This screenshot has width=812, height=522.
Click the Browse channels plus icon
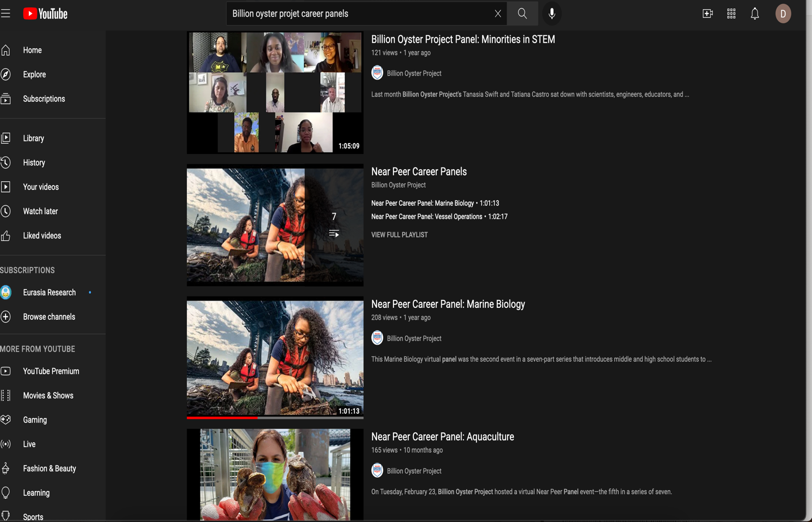[6, 317]
